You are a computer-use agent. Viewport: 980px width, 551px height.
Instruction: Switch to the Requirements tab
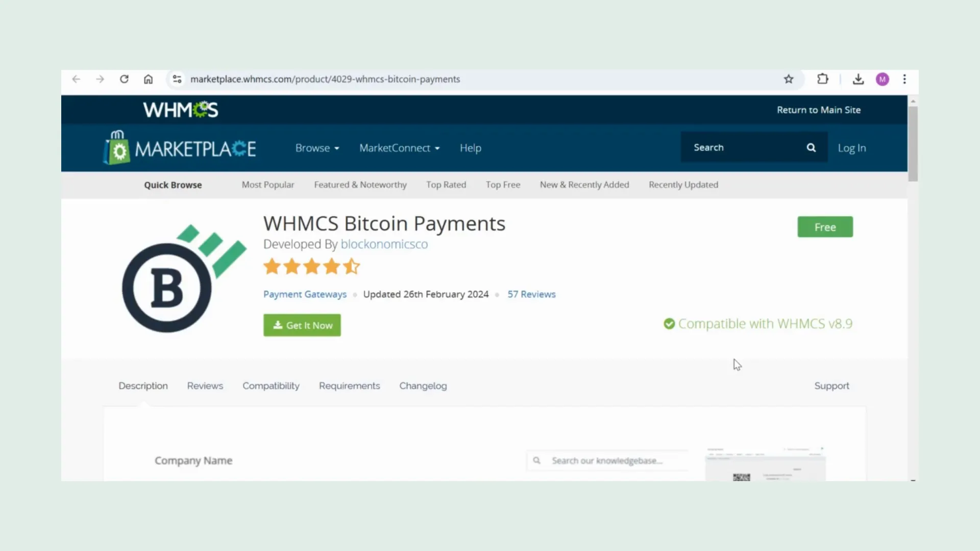pyautogui.click(x=349, y=386)
